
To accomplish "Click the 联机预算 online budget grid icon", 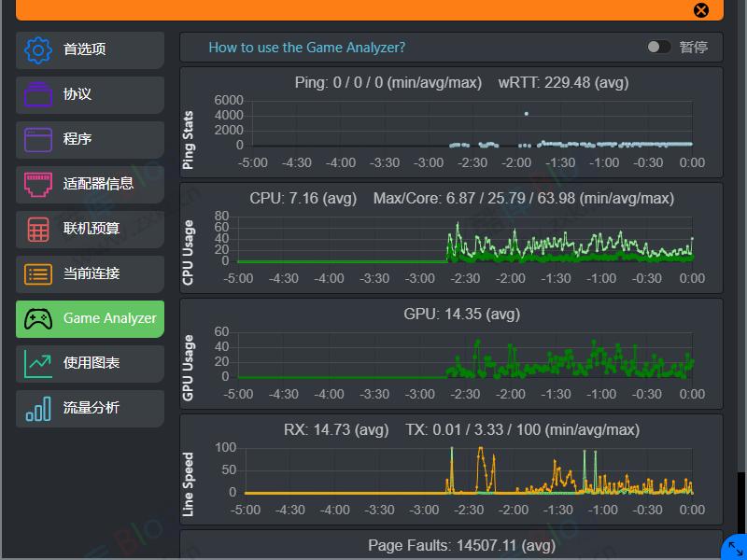I will (x=35, y=229).
